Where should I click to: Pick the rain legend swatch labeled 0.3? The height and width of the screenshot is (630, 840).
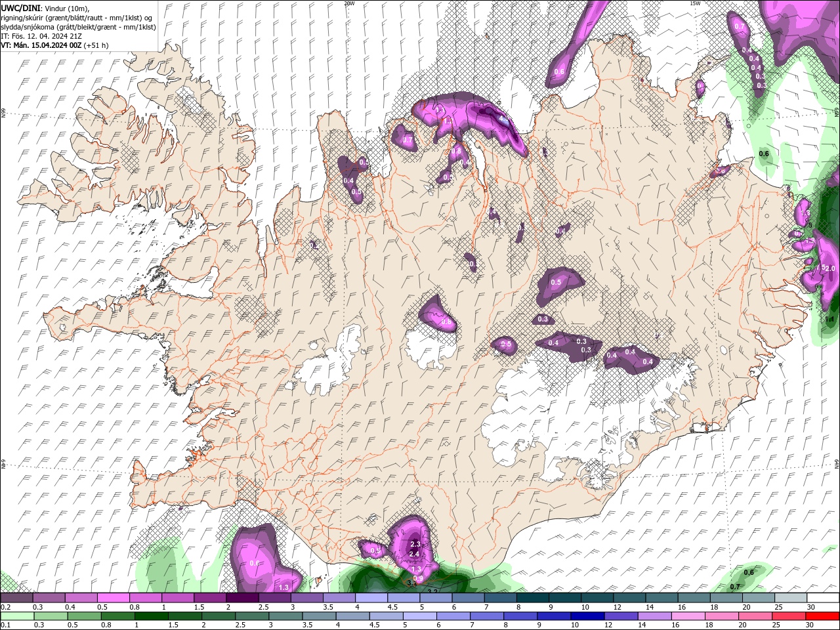click(51, 616)
